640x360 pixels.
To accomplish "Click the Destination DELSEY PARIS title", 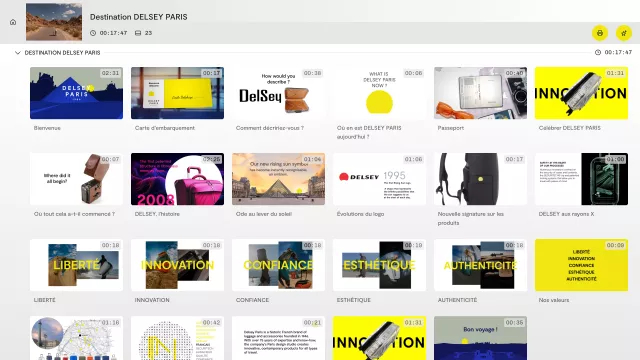I will point(139,17).
